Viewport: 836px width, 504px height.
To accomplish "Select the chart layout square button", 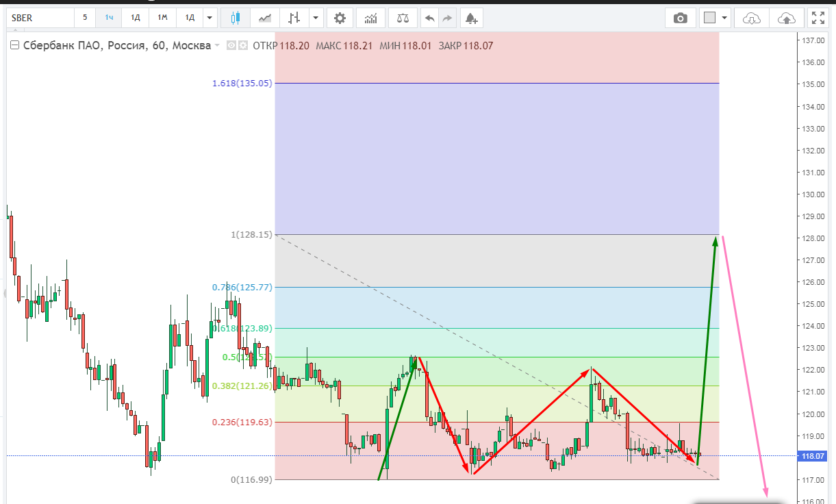I will tap(709, 18).
